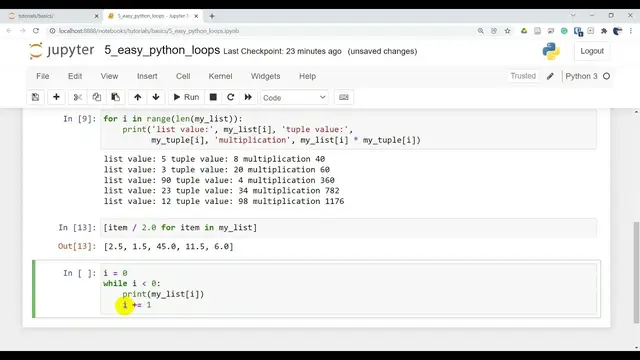Image resolution: width=640 pixels, height=360 pixels.
Task: Paste cells below icon
Action: tap(116, 97)
